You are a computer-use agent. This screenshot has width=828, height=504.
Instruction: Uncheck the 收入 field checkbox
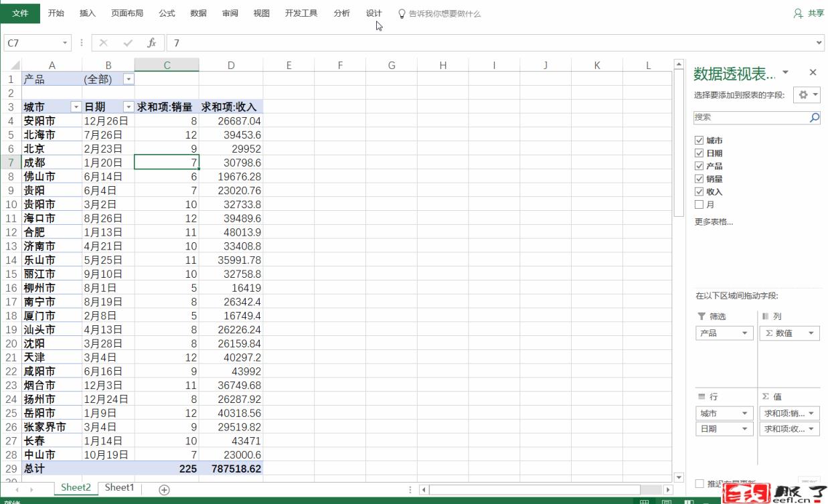[699, 192]
